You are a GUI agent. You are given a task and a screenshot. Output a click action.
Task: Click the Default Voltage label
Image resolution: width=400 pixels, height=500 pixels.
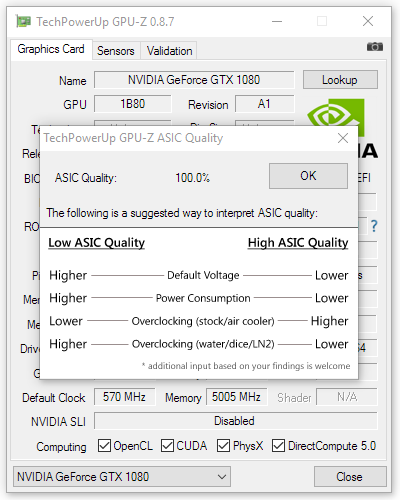coord(203,275)
